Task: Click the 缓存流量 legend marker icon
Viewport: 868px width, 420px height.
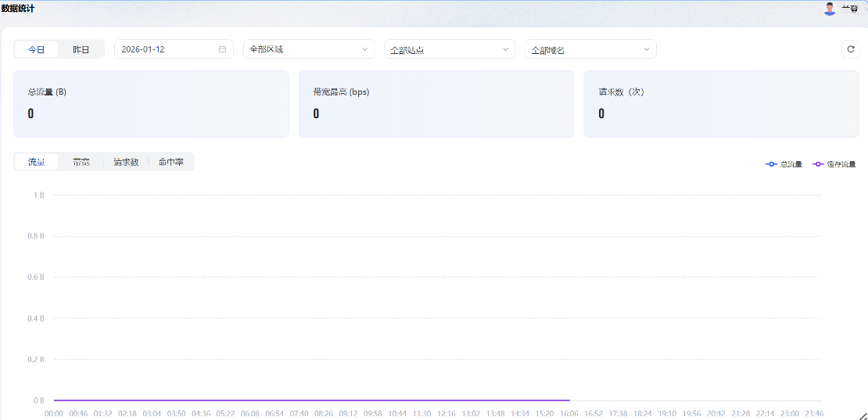Action: click(x=819, y=164)
